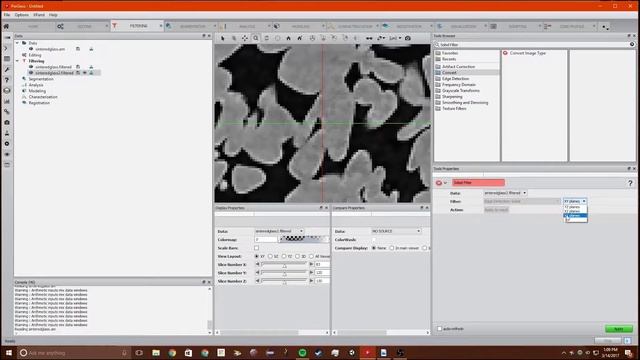Screen dimensions: 640x360
Task: Open the File menu
Action: (x=7, y=15)
